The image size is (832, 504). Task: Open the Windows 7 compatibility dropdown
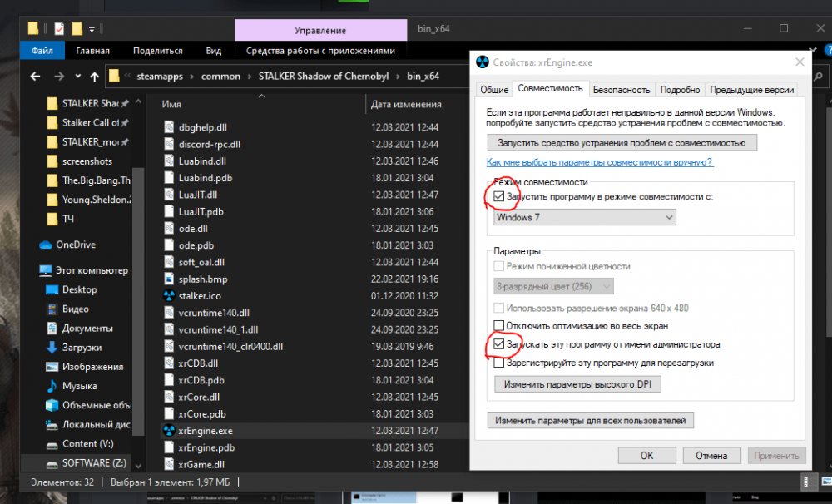coord(584,218)
